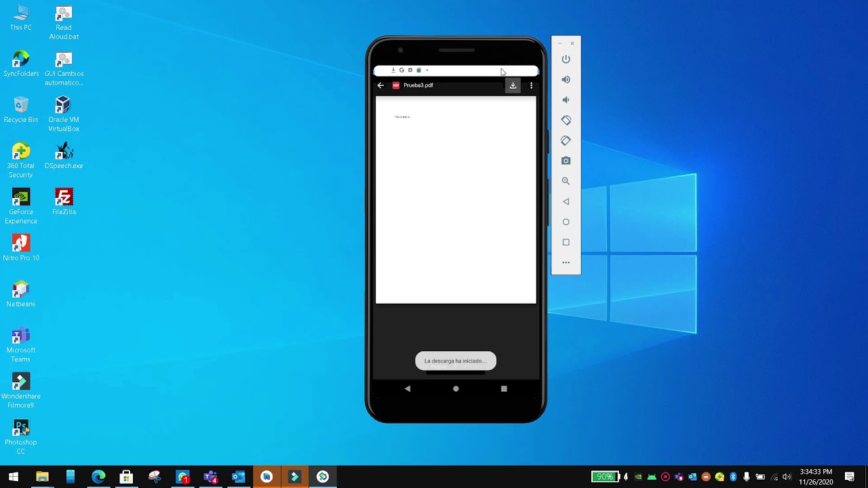Select the SyncFolders desktop icon

click(21, 64)
